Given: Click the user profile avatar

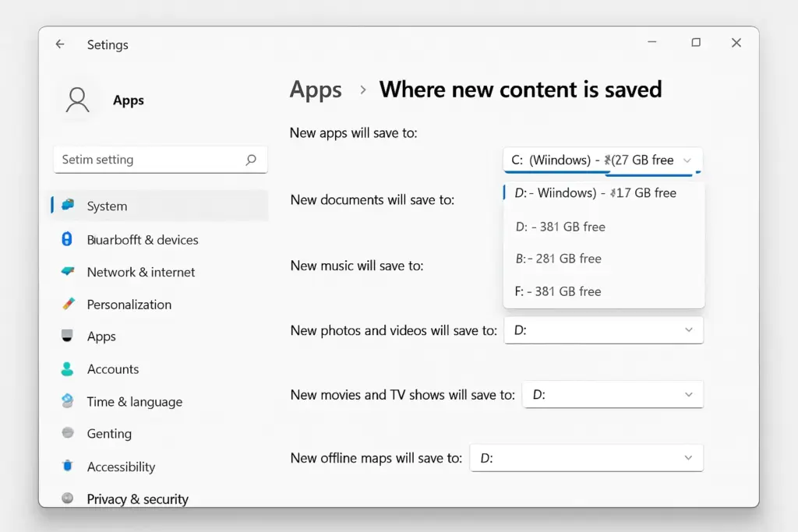Looking at the screenshot, I should [x=77, y=100].
